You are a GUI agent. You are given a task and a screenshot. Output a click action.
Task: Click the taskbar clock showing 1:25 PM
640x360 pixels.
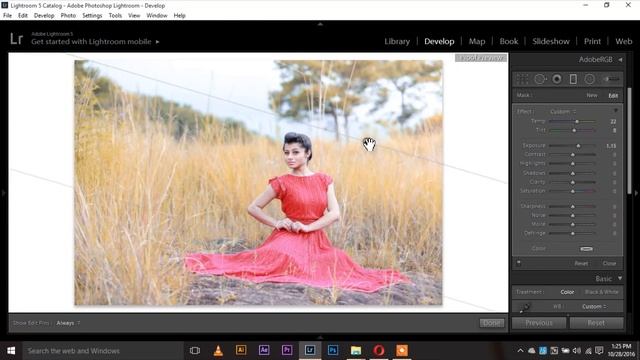click(620, 350)
